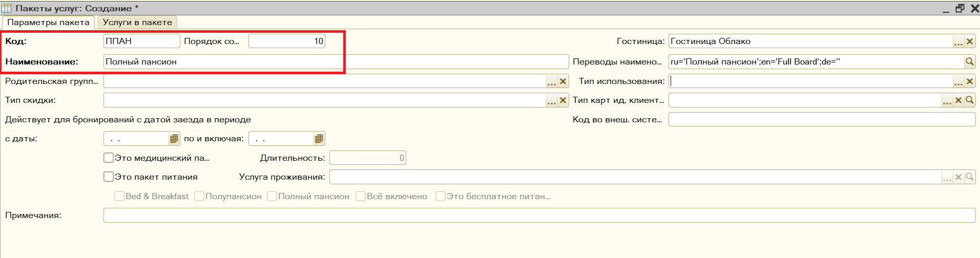The height and width of the screenshot is (258, 980).
Task: Tick the Полный пансион checkbox
Action: 272,196
